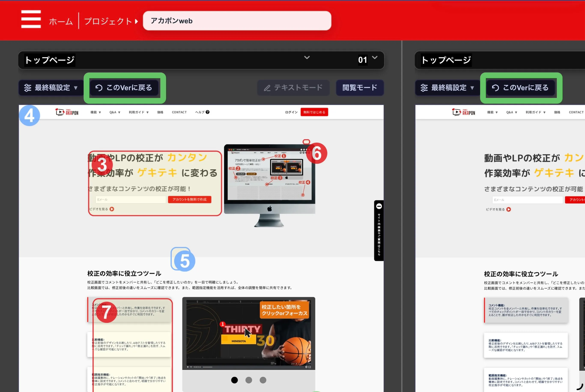The width and height of the screenshot is (585, 392).
Task: Select コメント機能 card in right preview
Action: [x=526, y=310]
